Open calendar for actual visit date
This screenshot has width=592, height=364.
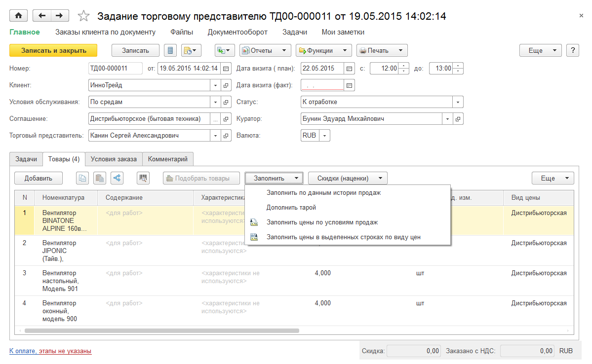coord(349,85)
